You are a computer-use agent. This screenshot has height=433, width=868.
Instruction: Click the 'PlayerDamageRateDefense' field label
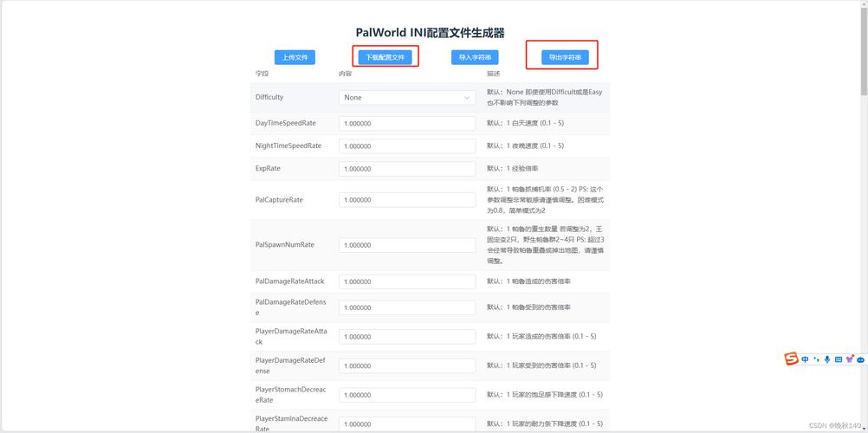(x=290, y=365)
